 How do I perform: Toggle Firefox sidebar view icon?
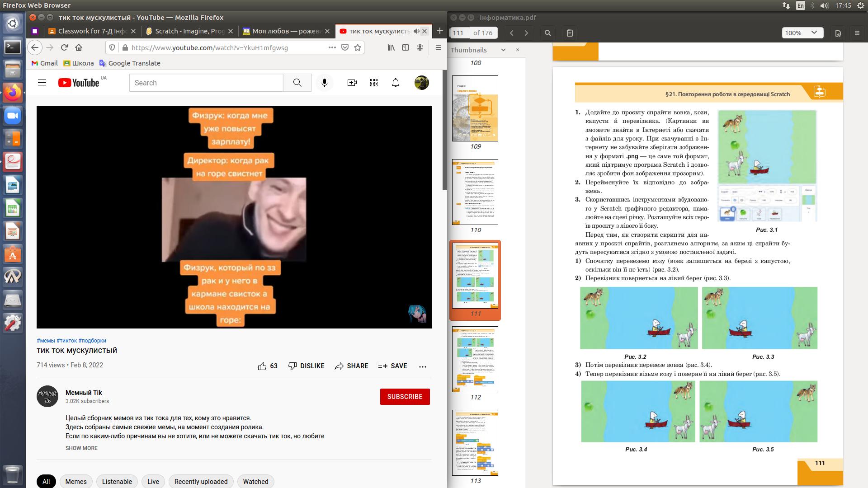[406, 47]
